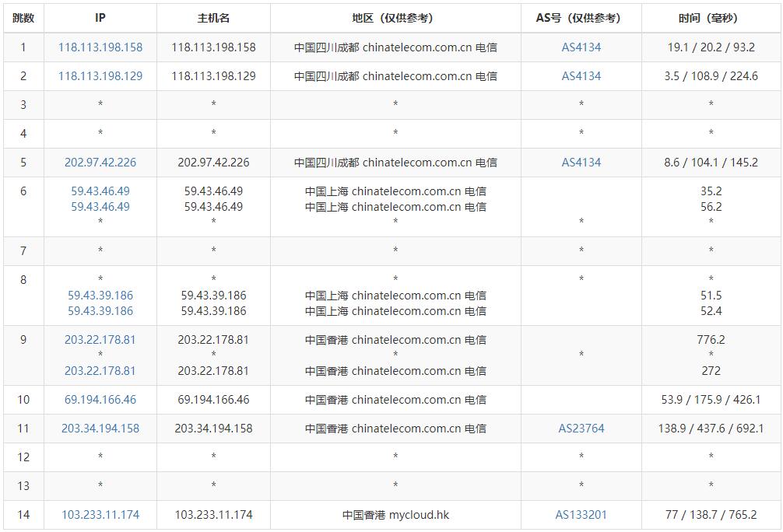Click the IP column header
Viewport: 783px width, 532px height.
point(100,18)
